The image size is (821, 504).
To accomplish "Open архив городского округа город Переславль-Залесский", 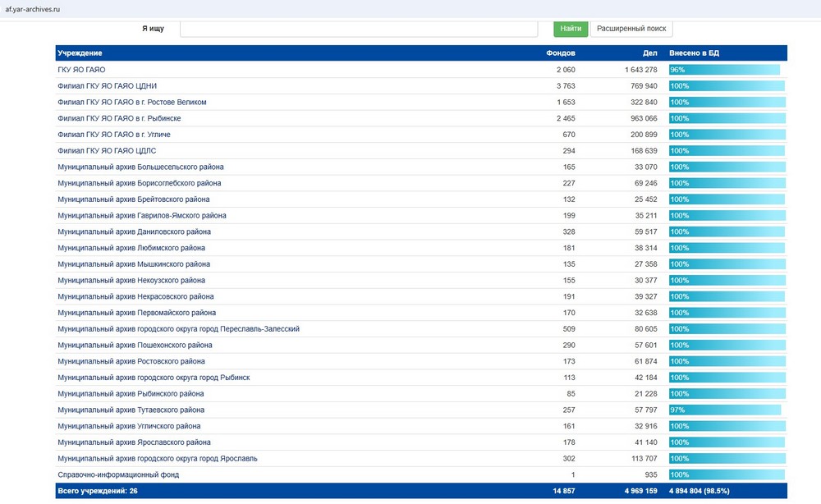I will [178, 328].
